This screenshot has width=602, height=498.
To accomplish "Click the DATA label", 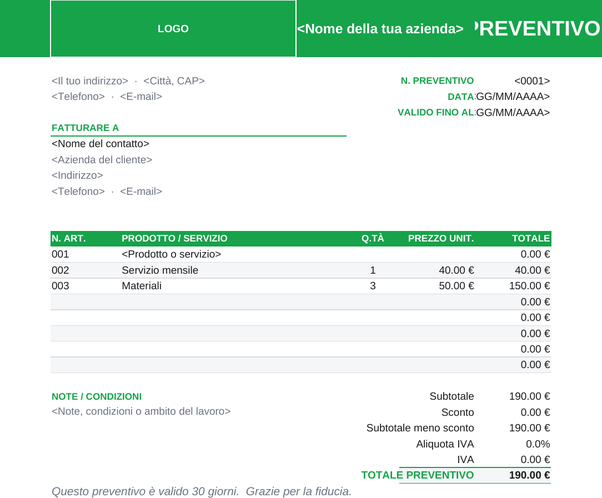I will 461,97.
